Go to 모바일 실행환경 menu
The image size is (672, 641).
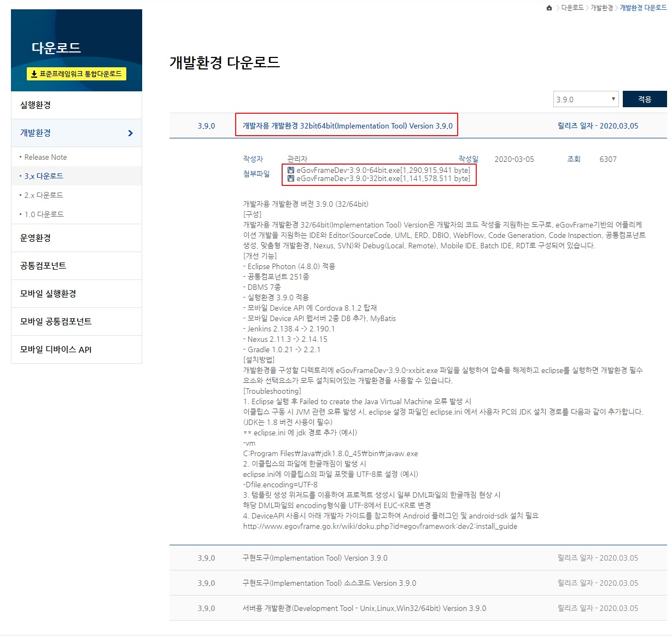48,294
